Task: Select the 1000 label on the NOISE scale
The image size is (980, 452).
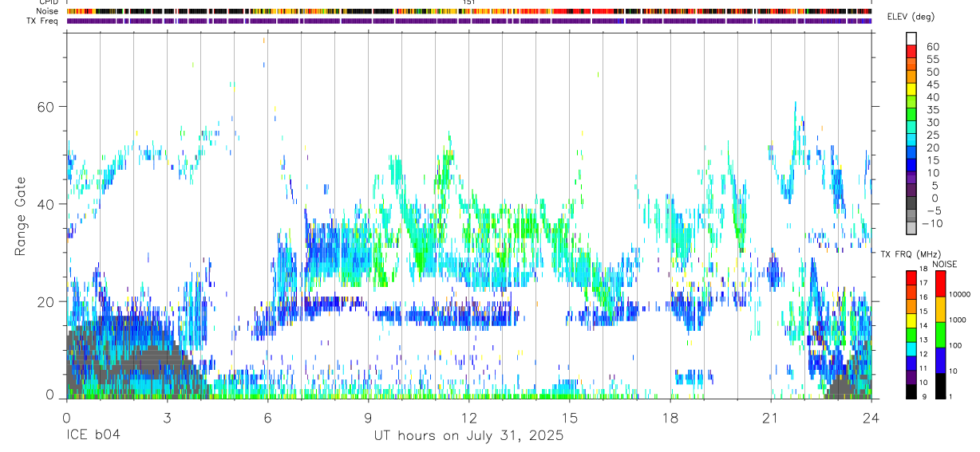Action: [x=958, y=320]
